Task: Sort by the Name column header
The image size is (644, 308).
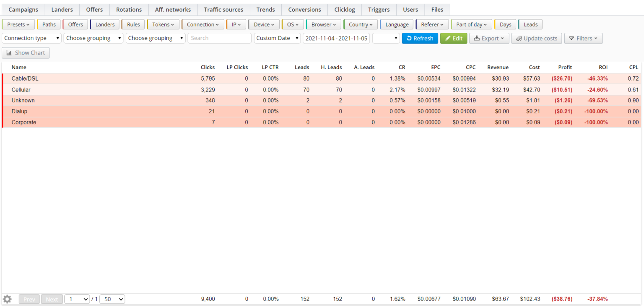Action: 19,67
